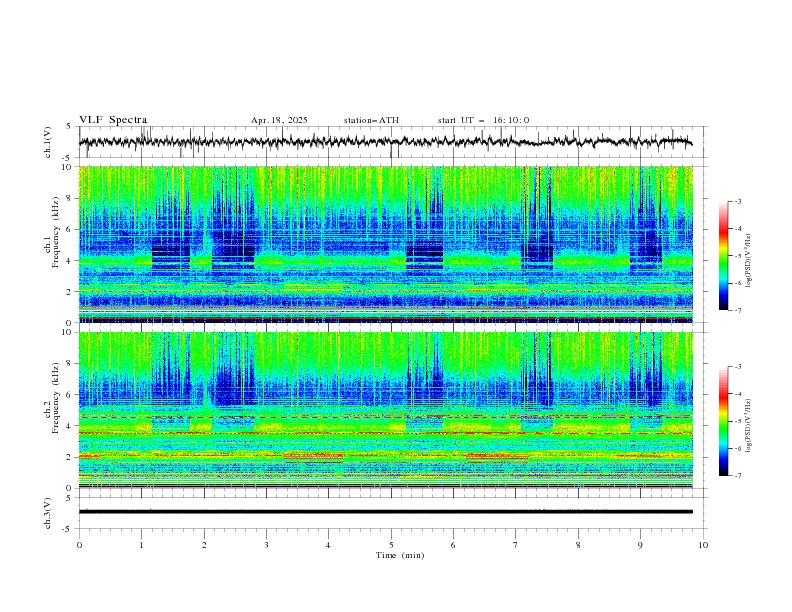The height and width of the screenshot is (612, 792).
Task: Click the ch.2 color bar "log(PSD)(V²/Hz)" label
Action: (x=748, y=425)
